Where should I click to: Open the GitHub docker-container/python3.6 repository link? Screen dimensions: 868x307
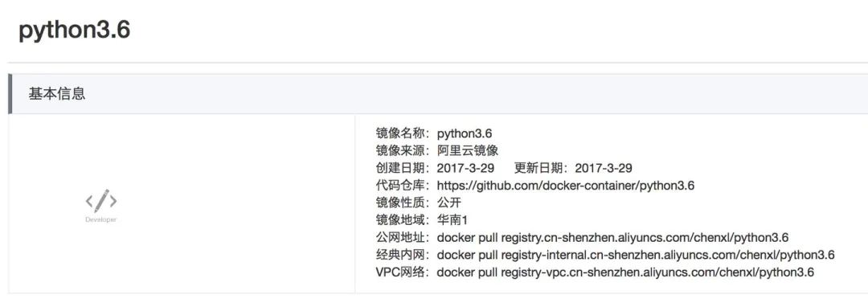pos(565,186)
